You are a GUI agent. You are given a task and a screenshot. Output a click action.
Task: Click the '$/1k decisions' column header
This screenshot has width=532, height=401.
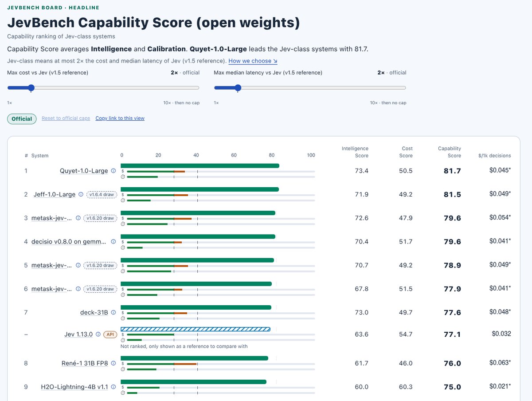tap(494, 156)
